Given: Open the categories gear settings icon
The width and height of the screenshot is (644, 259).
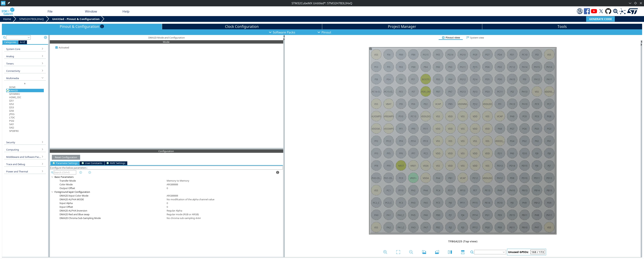Looking at the screenshot, I should click(45, 37).
